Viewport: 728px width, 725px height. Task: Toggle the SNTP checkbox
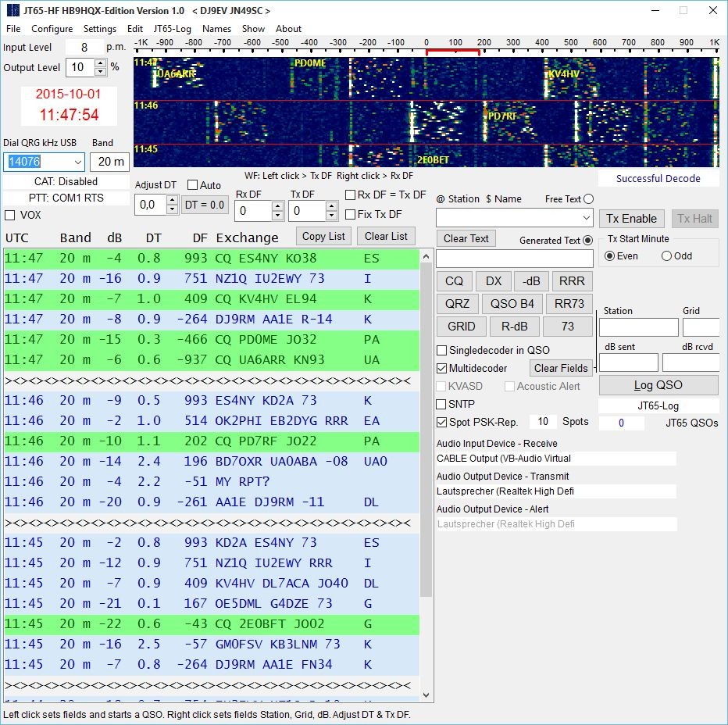(441, 404)
